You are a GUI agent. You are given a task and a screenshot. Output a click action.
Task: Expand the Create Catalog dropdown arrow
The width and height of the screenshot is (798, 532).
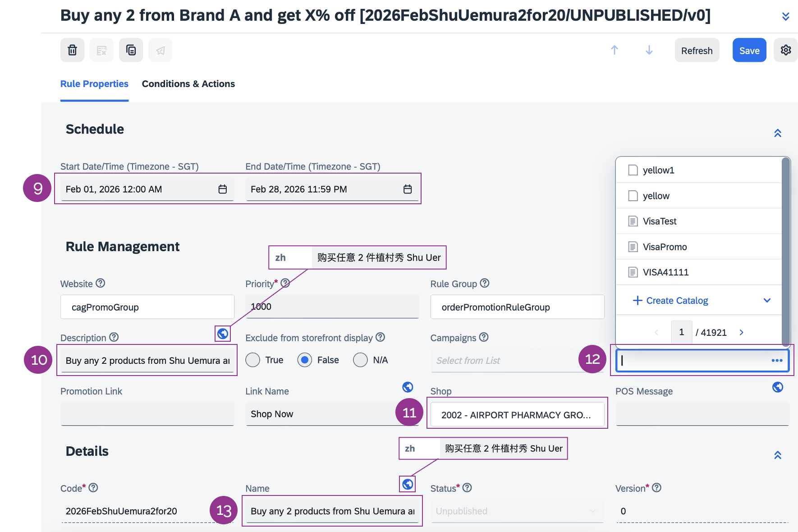pos(767,300)
